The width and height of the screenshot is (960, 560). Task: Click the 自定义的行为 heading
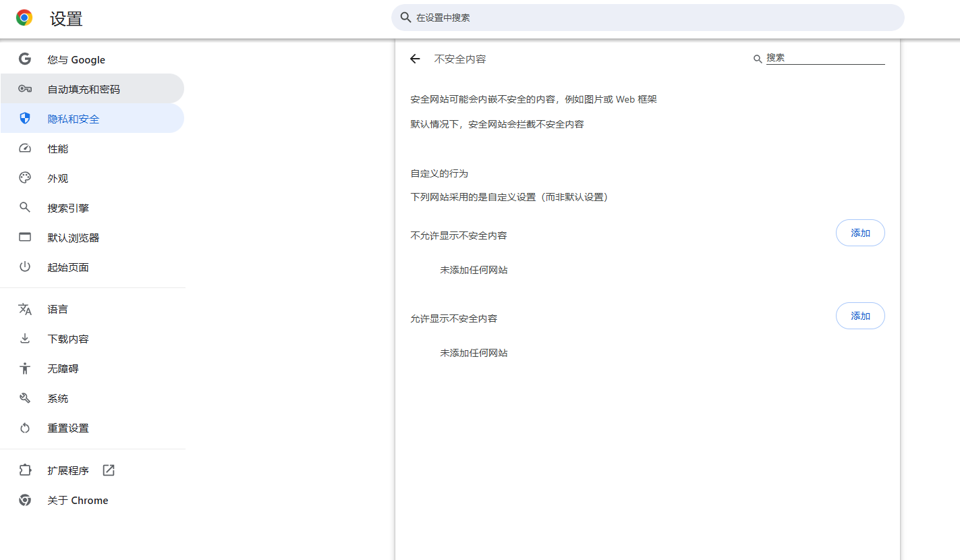439,173
